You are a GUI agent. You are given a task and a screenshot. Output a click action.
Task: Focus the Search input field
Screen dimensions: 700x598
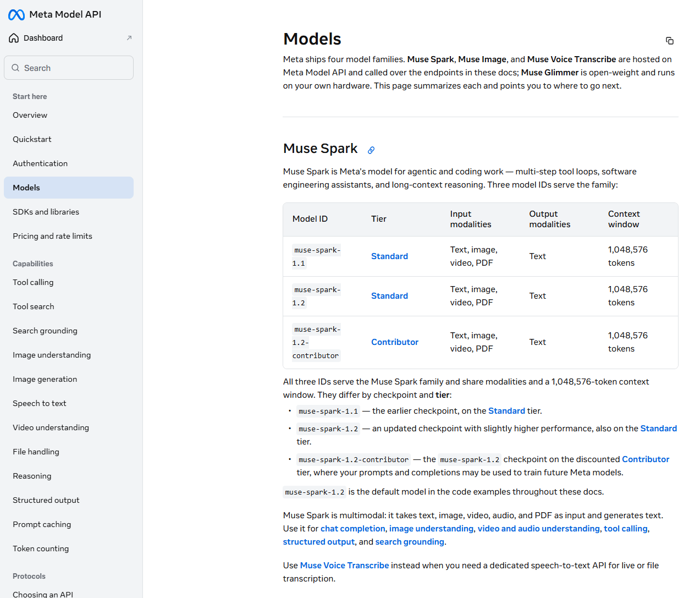[69, 68]
